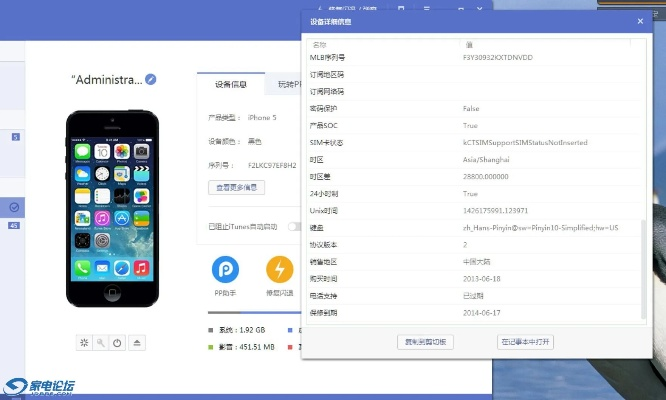Close the 设备详细信息 dialog
666x400 pixels.
(640, 20)
